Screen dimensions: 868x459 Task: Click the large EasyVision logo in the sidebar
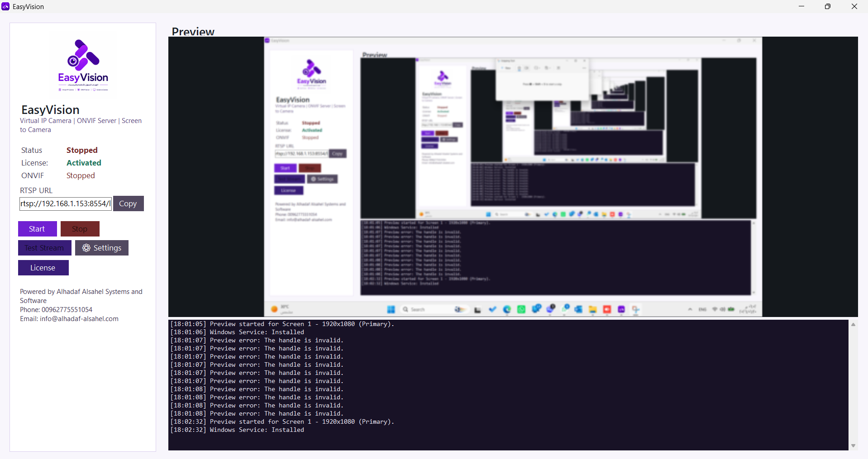pos(83,65)
